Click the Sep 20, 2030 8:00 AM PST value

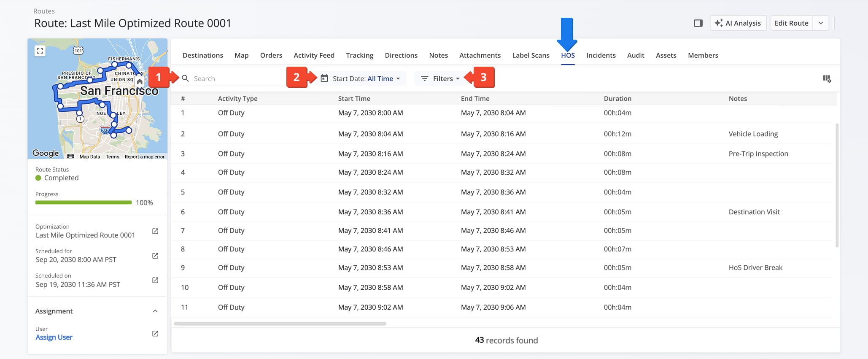pos(76,259)
